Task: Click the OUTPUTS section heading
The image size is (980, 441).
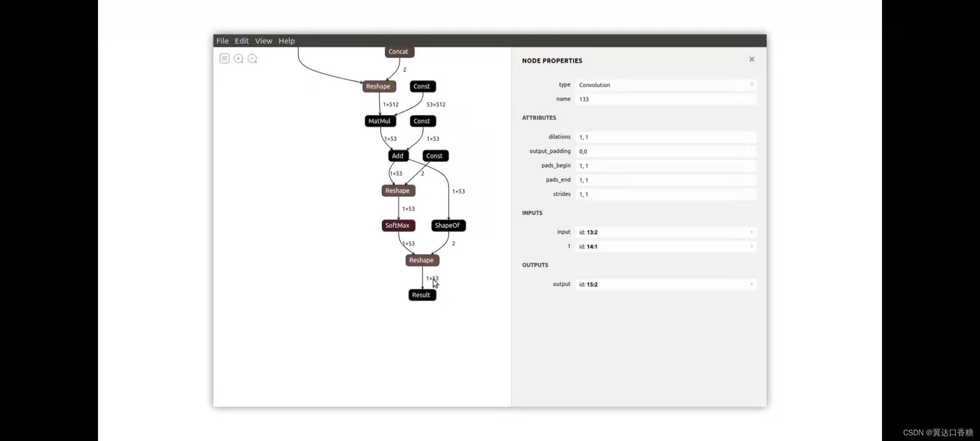Action: click(x=535, y=265)
